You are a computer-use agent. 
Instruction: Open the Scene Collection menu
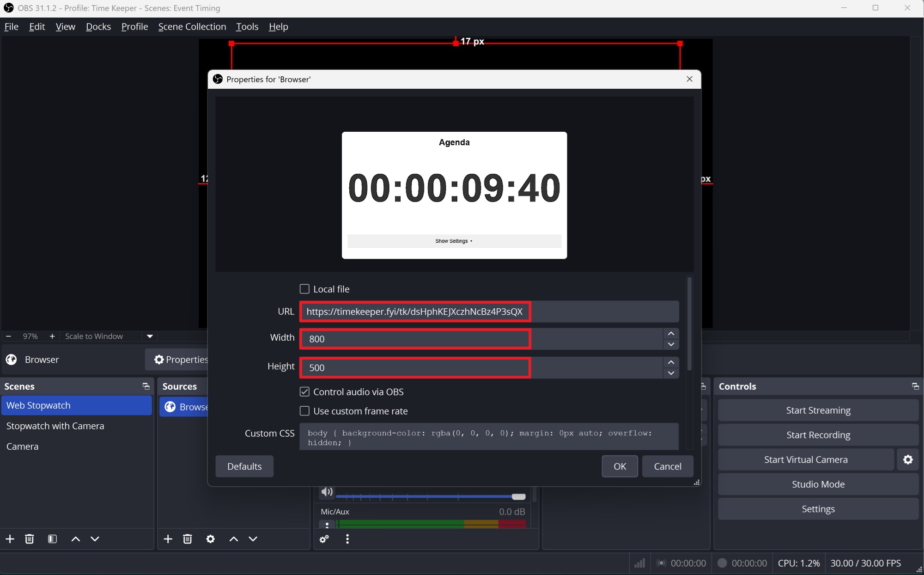192,27
